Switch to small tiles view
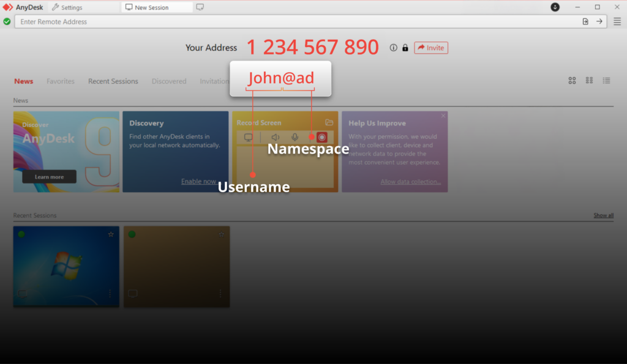Viewport: 627px width, 364px height. (x=590, y=81)
